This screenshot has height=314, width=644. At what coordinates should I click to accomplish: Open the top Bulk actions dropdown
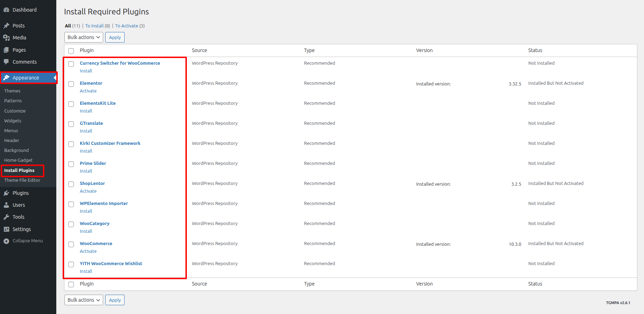point(83,37)
